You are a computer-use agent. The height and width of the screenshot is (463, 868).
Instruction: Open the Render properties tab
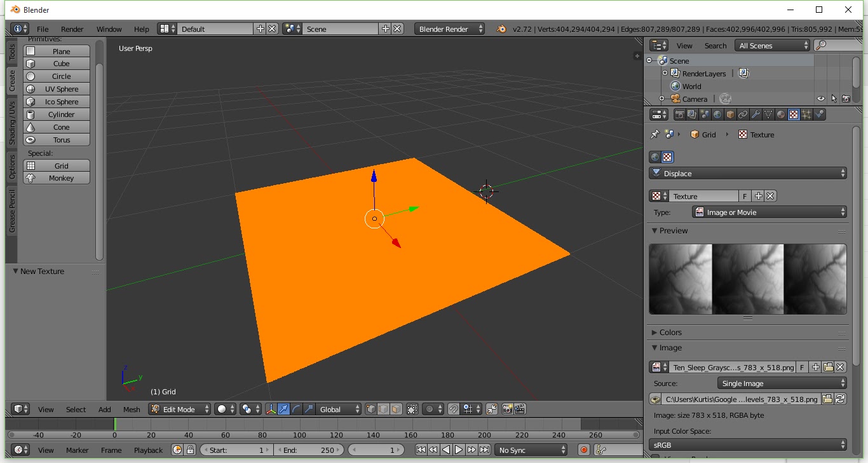click(x=680, y=114)
